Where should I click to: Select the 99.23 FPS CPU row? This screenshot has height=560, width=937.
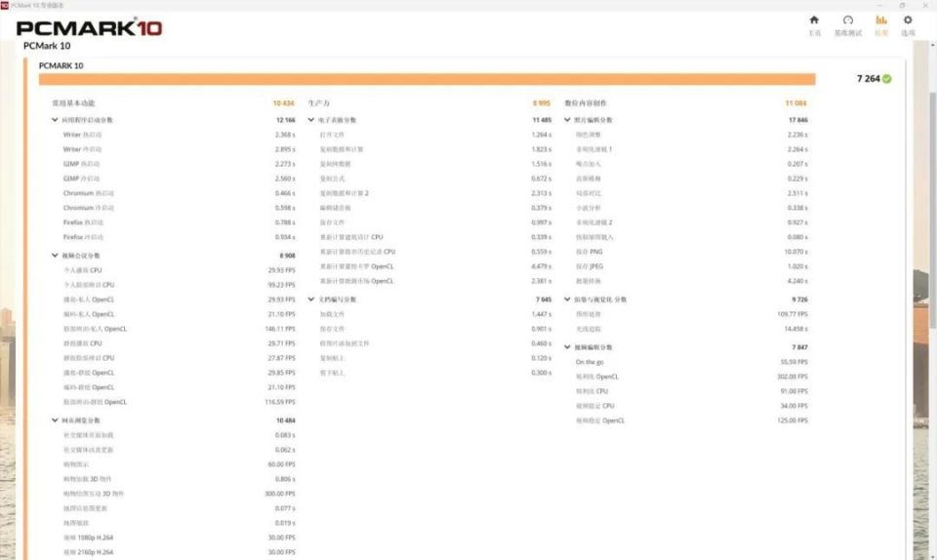point(179,285)
